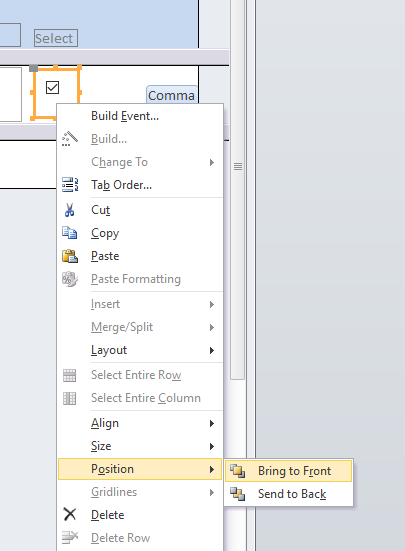This screenshot has height=551, width=405.
Task: Toggle the selected checkbox control in form
Action: point(52,87)
